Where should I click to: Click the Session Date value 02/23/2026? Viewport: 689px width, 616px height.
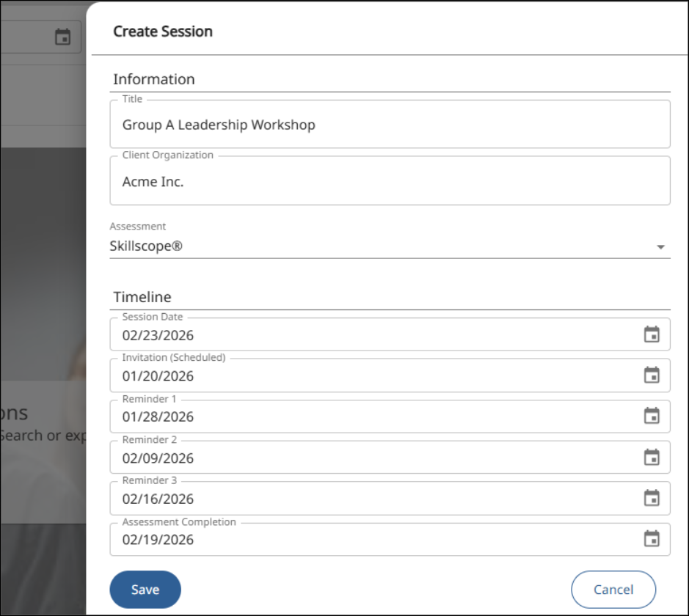158,335
